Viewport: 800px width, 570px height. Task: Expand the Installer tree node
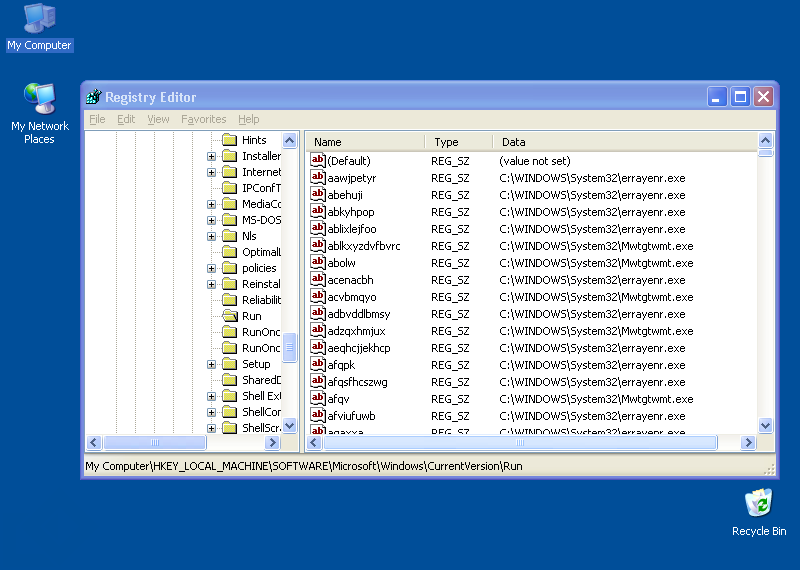[x=211, y=156]
